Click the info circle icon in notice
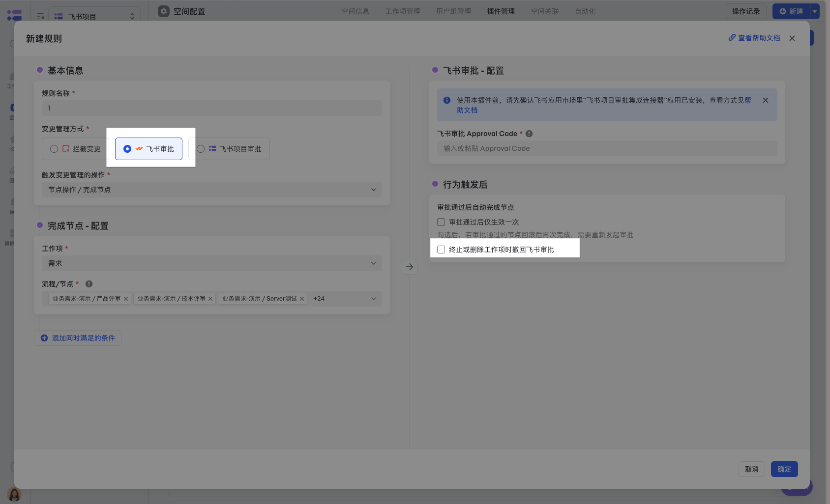Screen dimensions: 830x504 point(447,100)
